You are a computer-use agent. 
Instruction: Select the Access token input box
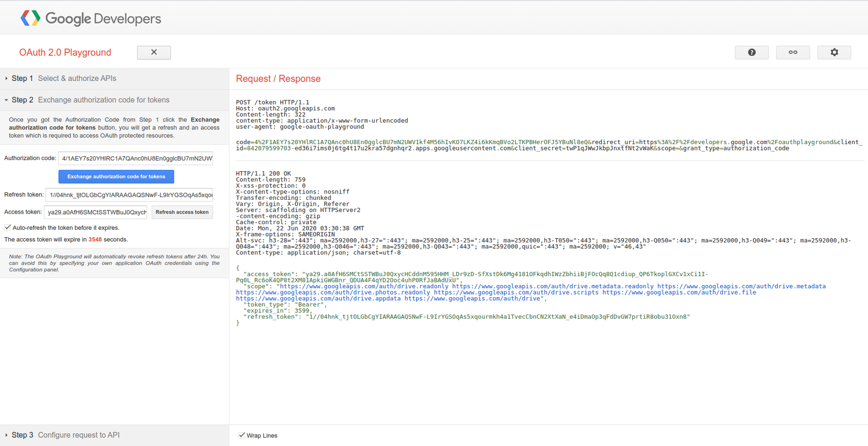click(96, 212)
